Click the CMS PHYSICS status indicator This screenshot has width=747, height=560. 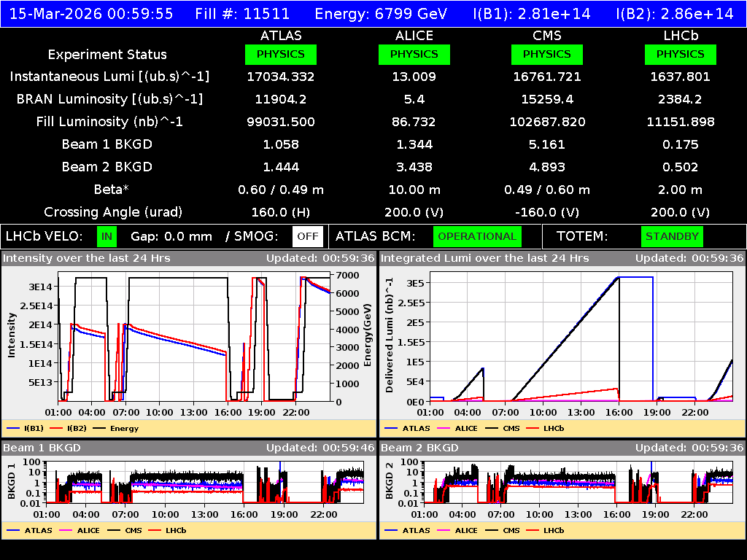click(546, 54)
